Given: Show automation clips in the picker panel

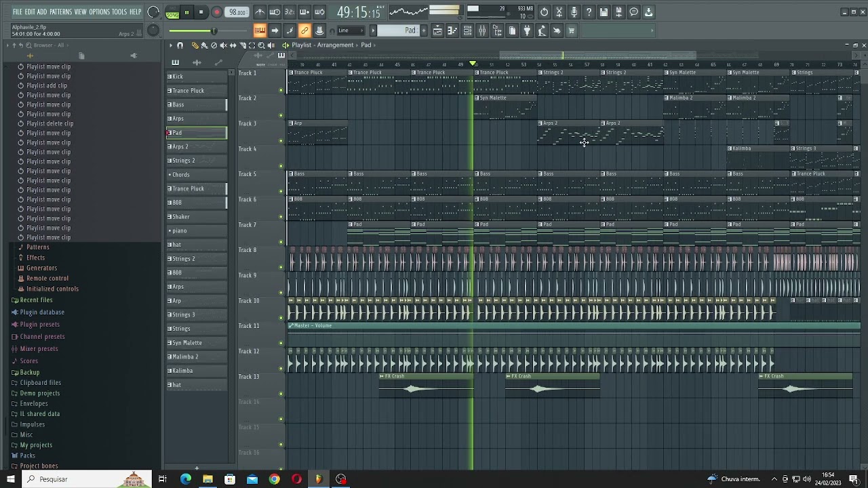Looking at the screenshot, I should tap(218, 62).
